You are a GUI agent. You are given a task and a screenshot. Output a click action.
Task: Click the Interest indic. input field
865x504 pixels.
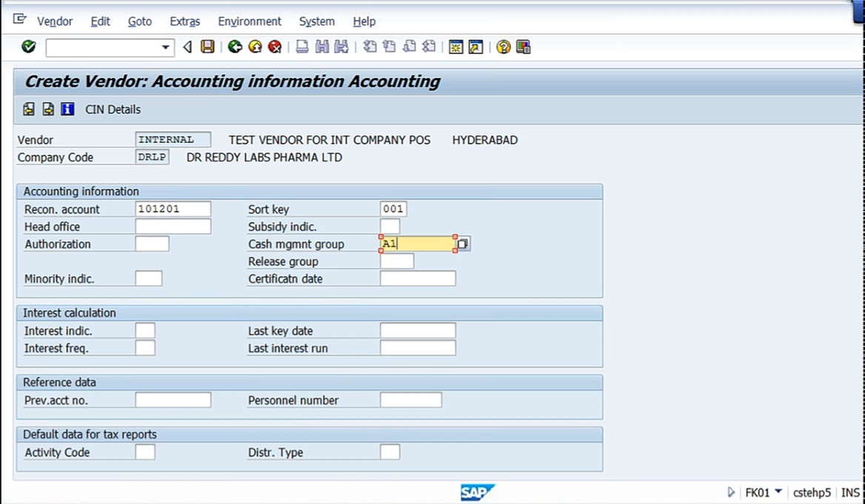pyautogui.click(x=145, y=331)
